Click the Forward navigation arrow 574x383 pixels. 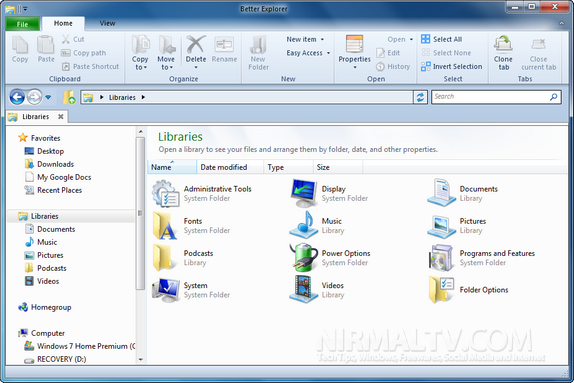[34, 97]
